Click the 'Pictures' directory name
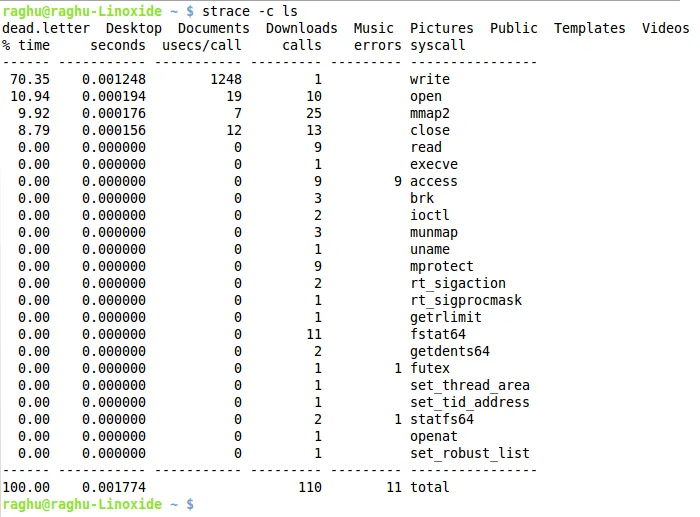700x517 pixels. click(441, 28)
